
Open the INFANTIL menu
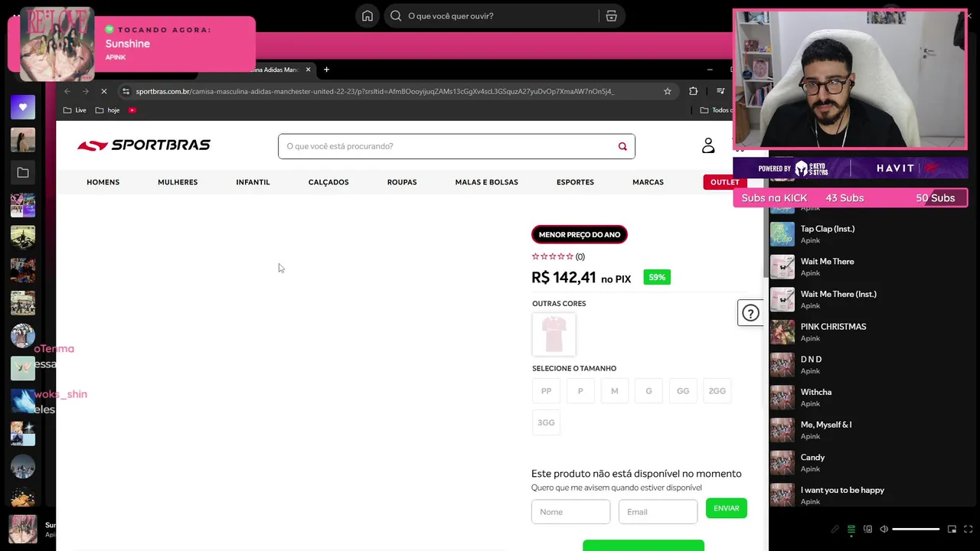(x=253, y=182)
